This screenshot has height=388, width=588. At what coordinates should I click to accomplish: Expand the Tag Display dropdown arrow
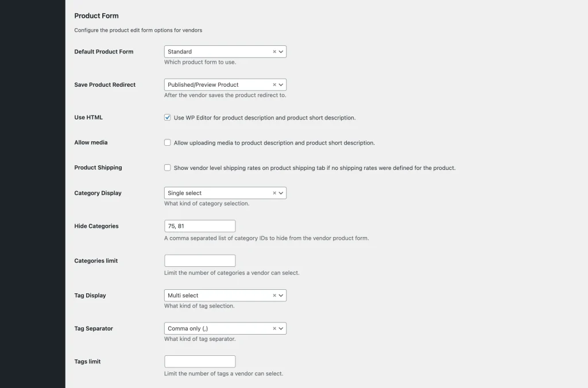281,296
